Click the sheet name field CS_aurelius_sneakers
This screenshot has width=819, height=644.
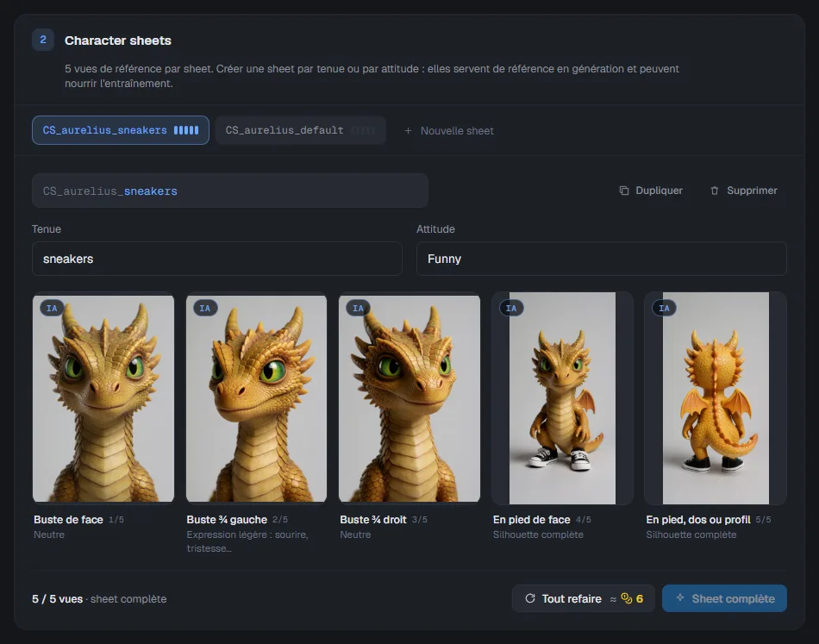tap(230, 191)
